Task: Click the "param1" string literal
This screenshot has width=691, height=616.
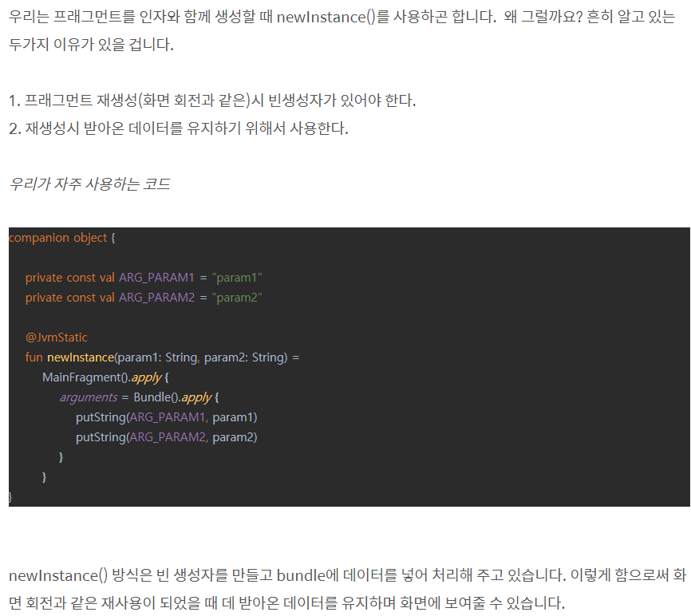Action: [x=237, y=278]
